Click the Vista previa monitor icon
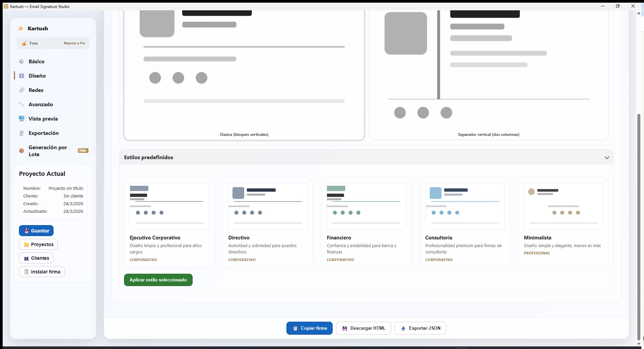The image size is (644, 349). click(22, 119)
